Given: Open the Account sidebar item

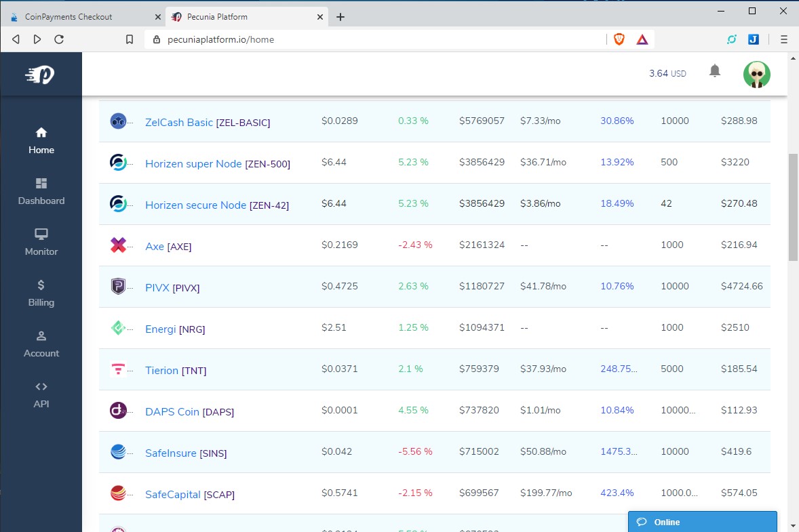Looking at the screenshot, I should (x=41, y=345).
